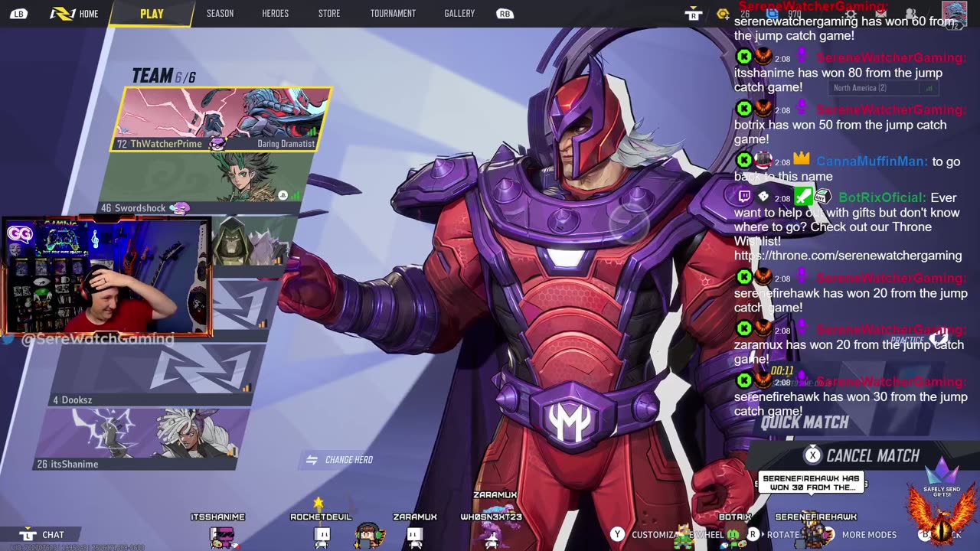Click the R icon beside Rotate

pos(753,534)
